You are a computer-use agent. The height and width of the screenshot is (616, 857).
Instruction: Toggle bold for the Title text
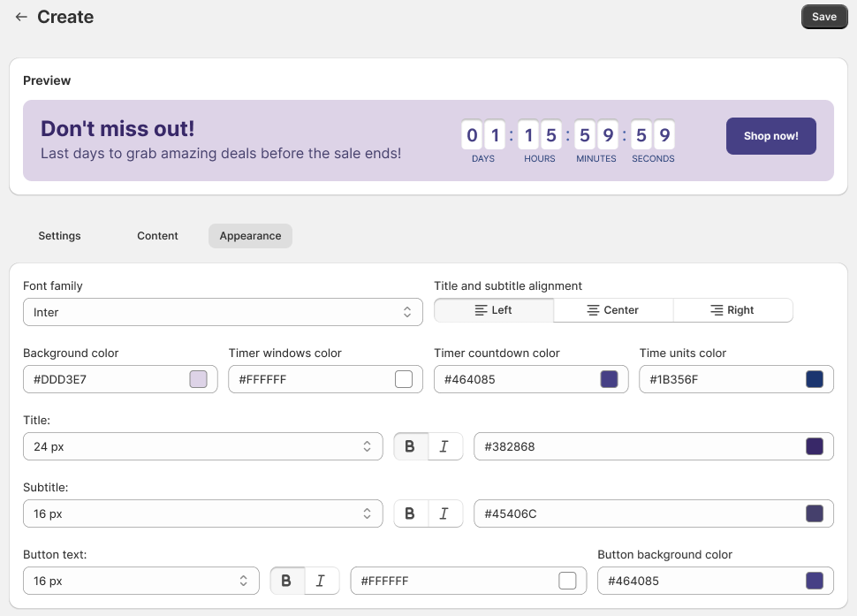(411, 447)
